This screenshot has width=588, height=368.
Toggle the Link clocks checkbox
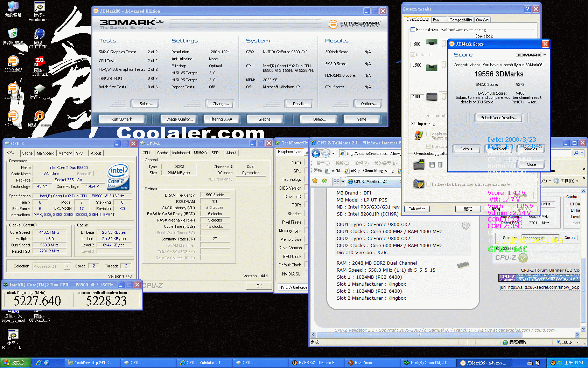click(x=413, y=55)
